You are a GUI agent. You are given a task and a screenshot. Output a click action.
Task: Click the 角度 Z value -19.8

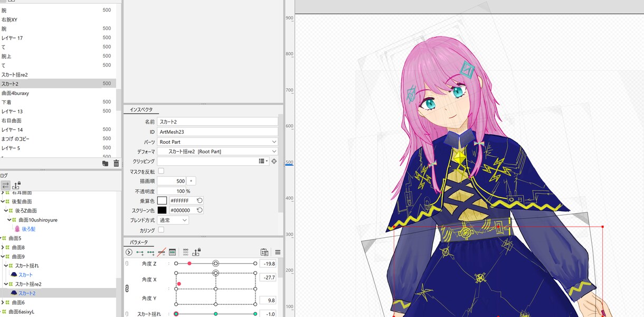[268, 264]
